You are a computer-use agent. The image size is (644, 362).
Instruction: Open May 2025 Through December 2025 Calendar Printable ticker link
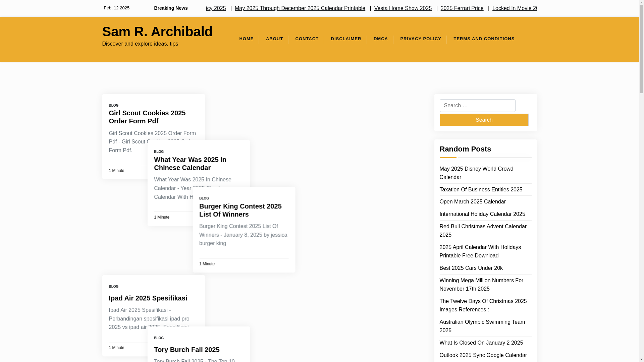coord(300,8)
